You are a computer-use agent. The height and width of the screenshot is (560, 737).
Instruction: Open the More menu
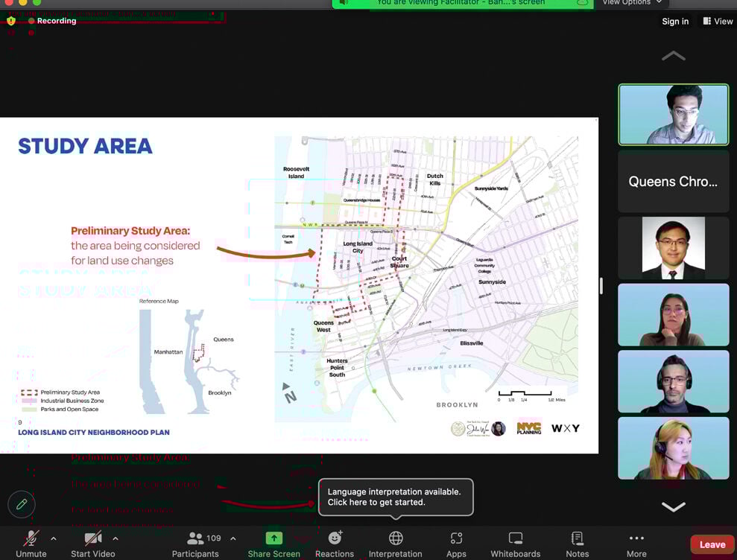(x=636, y=538)
